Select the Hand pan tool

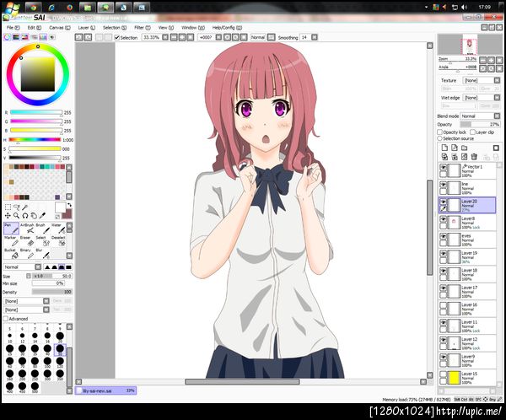click(x=34, y=215)
